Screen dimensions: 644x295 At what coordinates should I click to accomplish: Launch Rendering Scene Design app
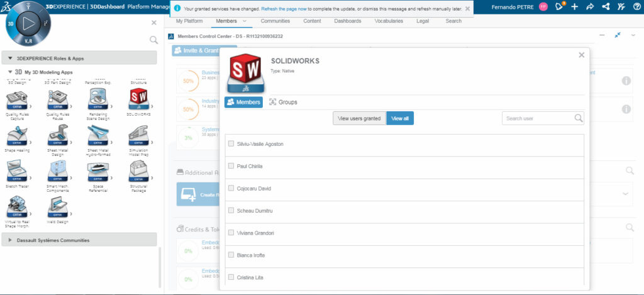(98, 100)
